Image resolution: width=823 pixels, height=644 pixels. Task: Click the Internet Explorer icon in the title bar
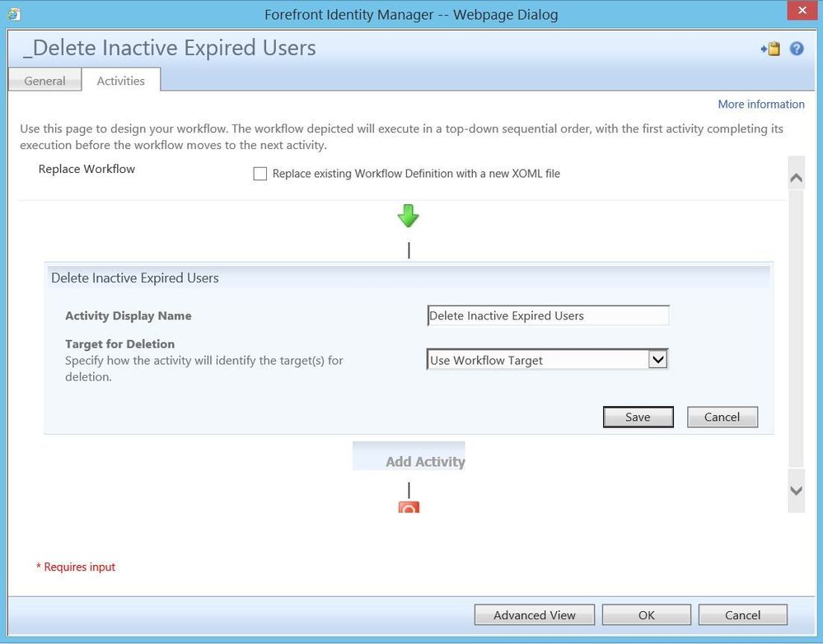(x=14, y=14)
